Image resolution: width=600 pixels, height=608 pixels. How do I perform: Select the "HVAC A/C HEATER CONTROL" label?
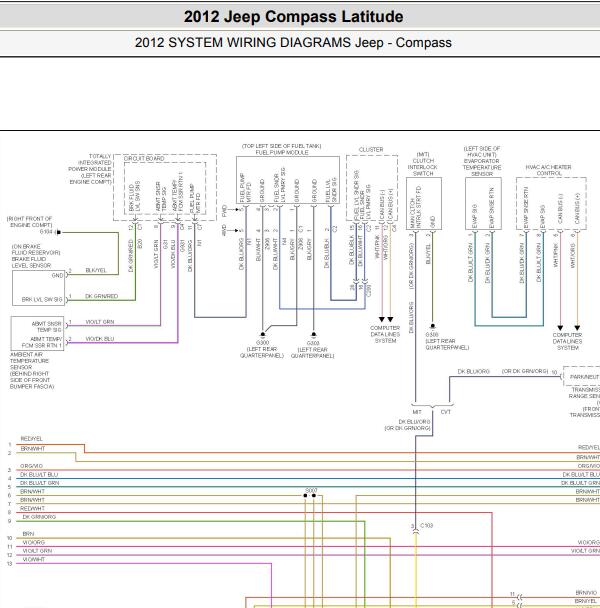548,170
